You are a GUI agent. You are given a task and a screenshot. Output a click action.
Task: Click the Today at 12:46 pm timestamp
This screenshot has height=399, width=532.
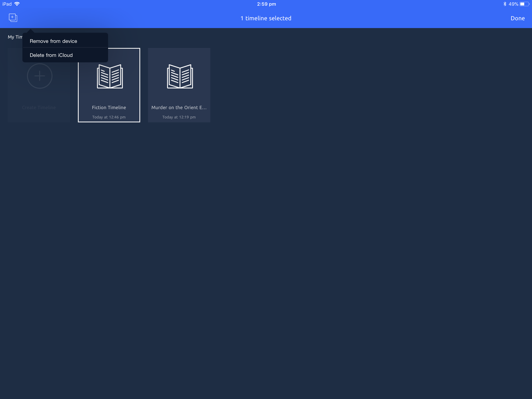tap(109, 117)
